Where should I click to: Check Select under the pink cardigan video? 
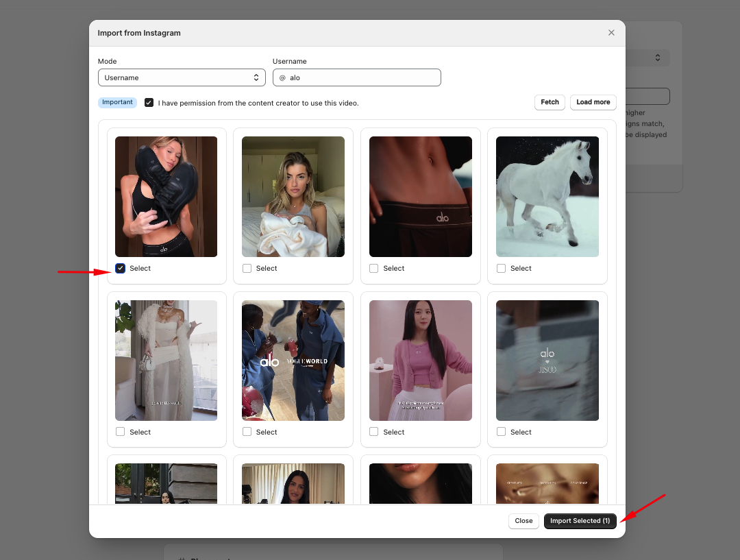point(374,432)
